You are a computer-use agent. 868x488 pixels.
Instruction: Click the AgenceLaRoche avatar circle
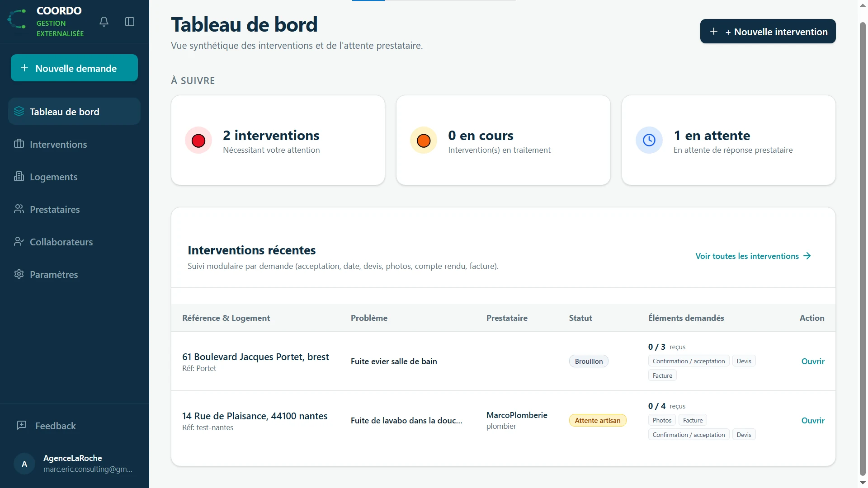click(24, 464)
